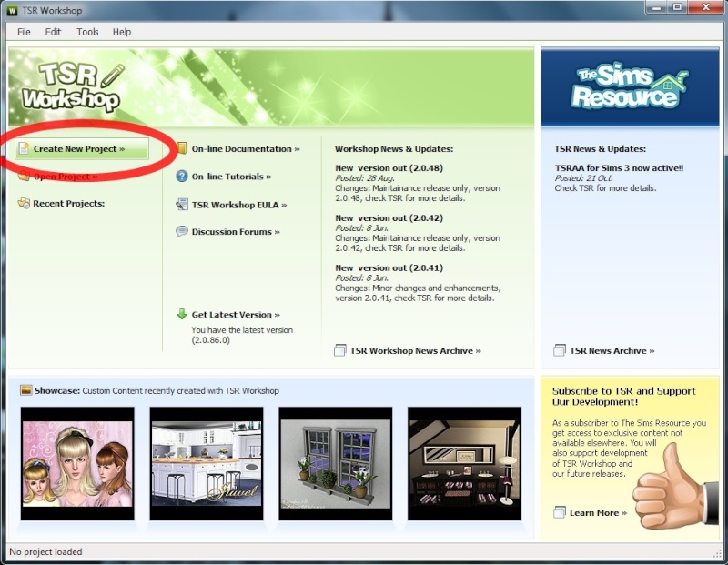Viewport: 728px width, 565px height.
Task: Click the Recent Projects label
Action: pos(69,203)
